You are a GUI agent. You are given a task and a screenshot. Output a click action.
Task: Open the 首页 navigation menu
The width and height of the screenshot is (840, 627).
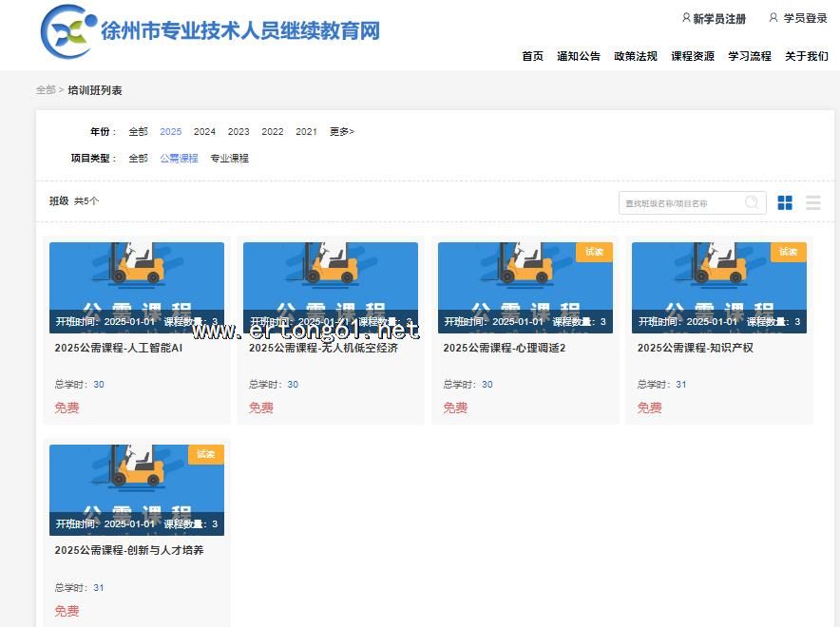[532, 56]
